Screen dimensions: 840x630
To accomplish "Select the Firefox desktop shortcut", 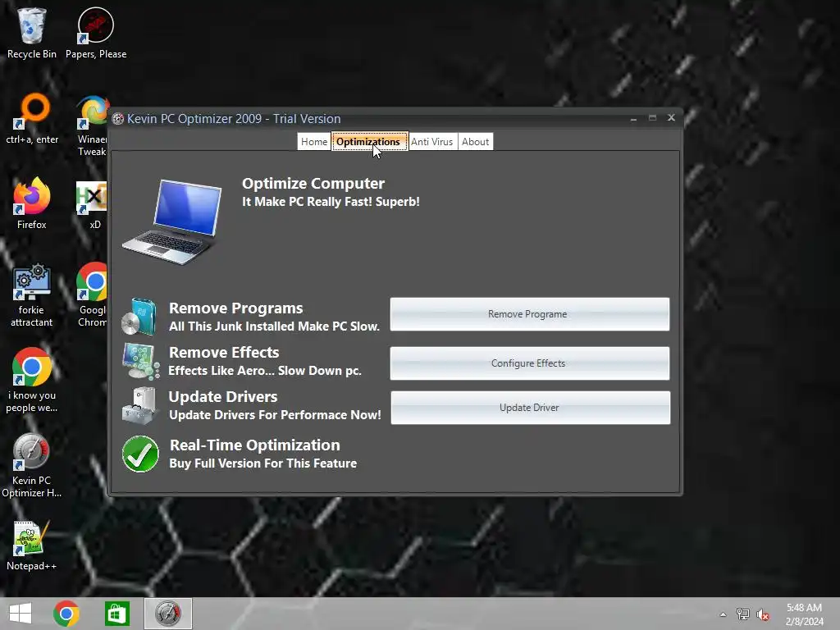I will click(x=32, y=203).
